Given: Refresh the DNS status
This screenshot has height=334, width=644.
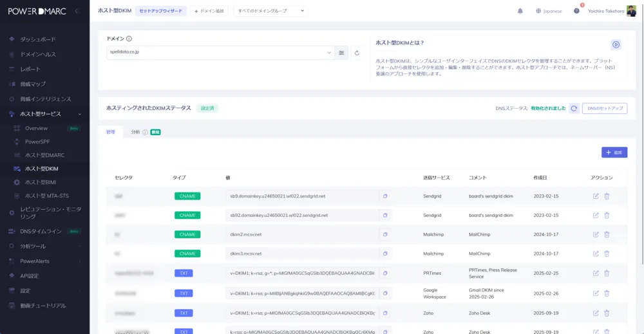Looking at the screenshot, I should (574, 108).
